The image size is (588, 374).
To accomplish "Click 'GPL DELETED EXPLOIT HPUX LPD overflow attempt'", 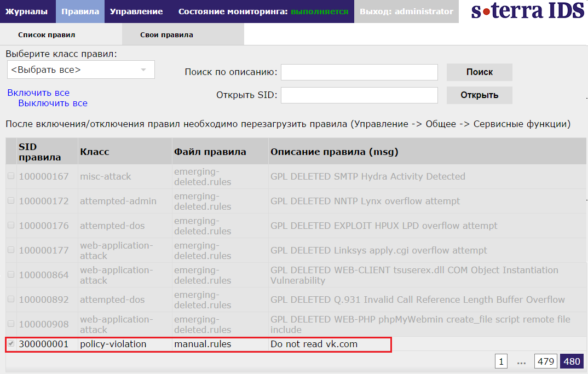I will pos(384,226).
